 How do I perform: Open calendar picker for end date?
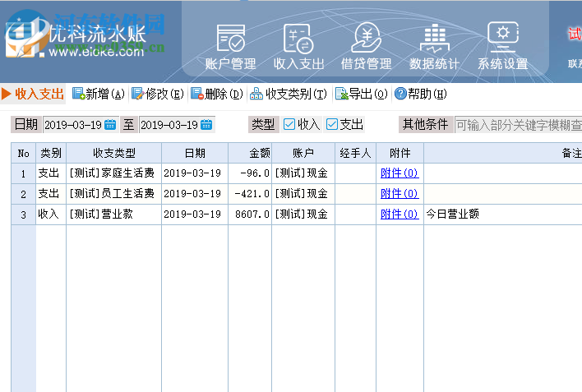(206, 125)
